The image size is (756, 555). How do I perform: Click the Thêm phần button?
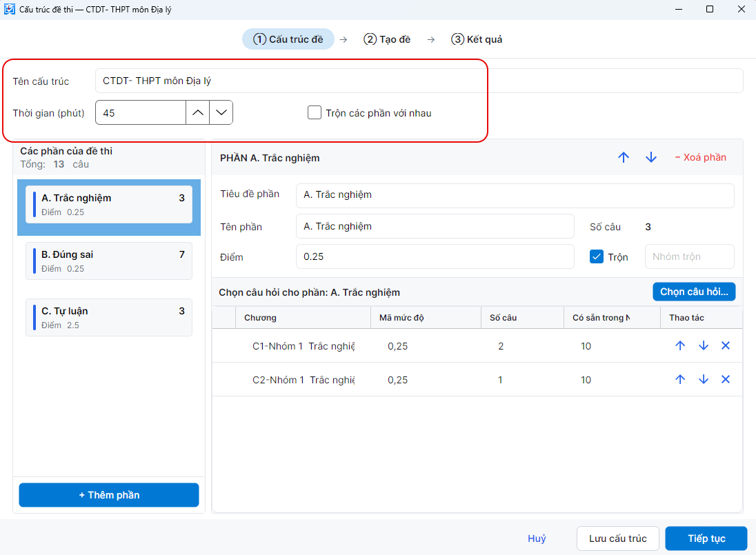(109, 495)
